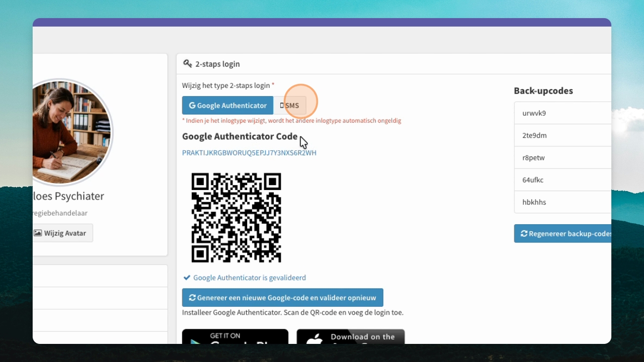Click the Wijzig Avatar button
This screenshot has height=362, width=644.
click(x=62, y=233)
